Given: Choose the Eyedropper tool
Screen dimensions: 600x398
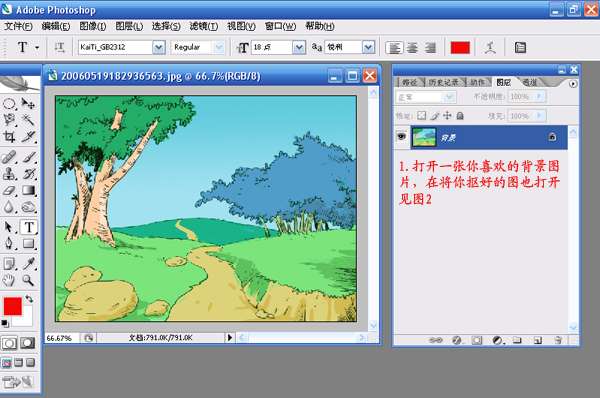Looking at the screenshot, I should [28, 264].
